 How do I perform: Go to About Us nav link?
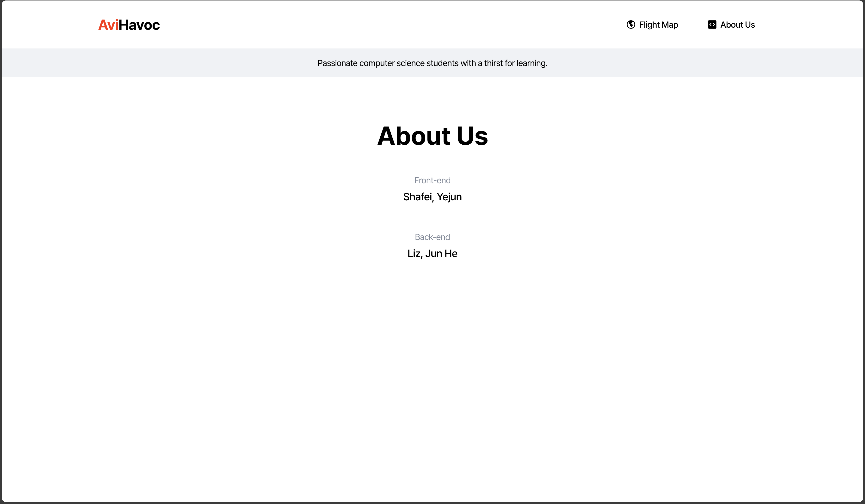click(x=737, y=25)
